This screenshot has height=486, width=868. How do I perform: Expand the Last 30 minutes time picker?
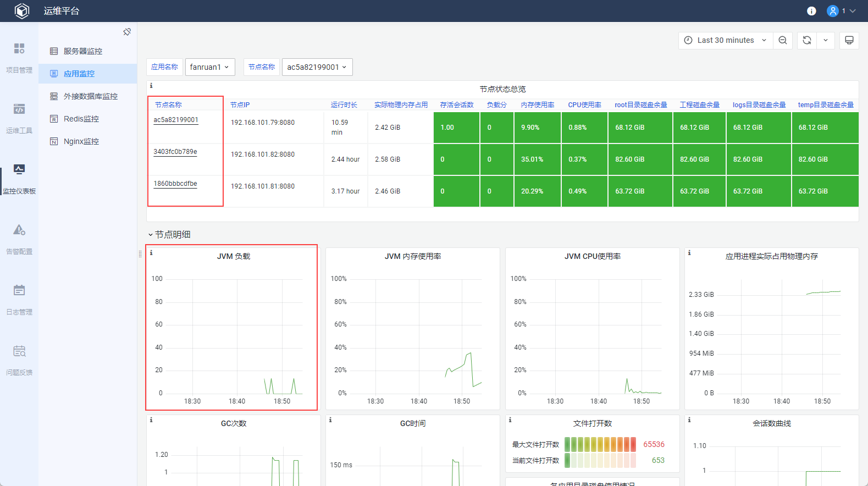tap(725, 40)
